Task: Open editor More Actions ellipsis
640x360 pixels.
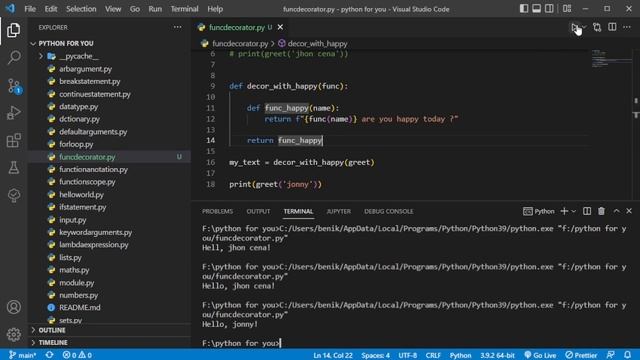Action: 627,27
